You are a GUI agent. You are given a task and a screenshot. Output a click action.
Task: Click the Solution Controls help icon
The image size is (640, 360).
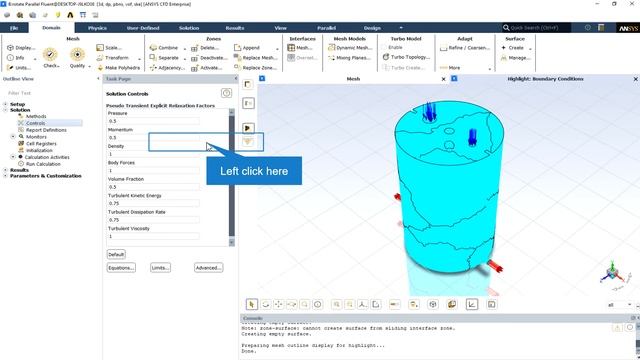pyautogui.click(x=226, y=93)
